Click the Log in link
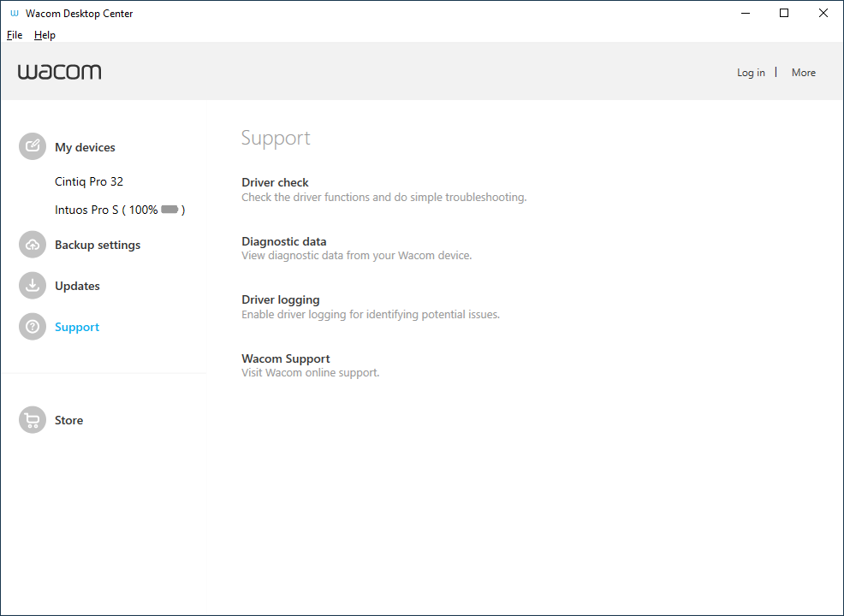The height and width of the screenshot is (616, 844). (x=751, y=73)
